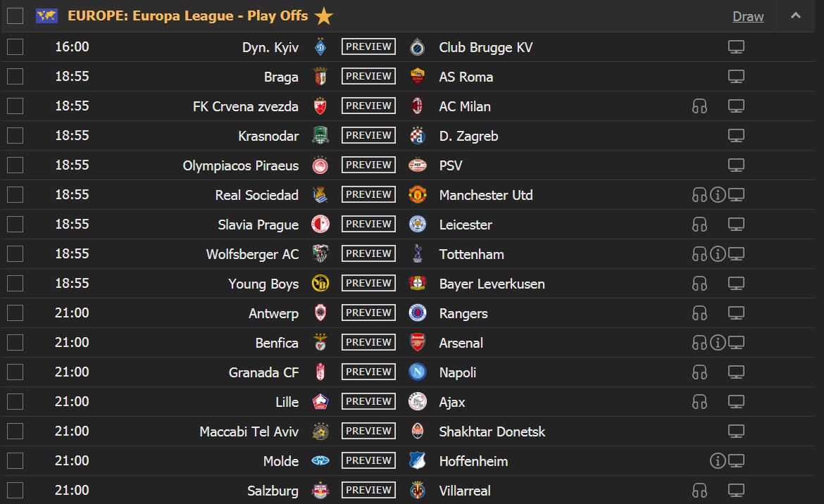Click info icon on Molde vs Hoffenheim row
Viewport: 824px width, 504px height.
point(718,461)
